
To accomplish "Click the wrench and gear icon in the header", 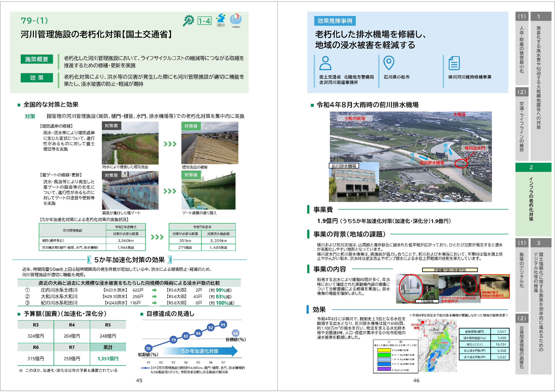I will pos(188,20).
